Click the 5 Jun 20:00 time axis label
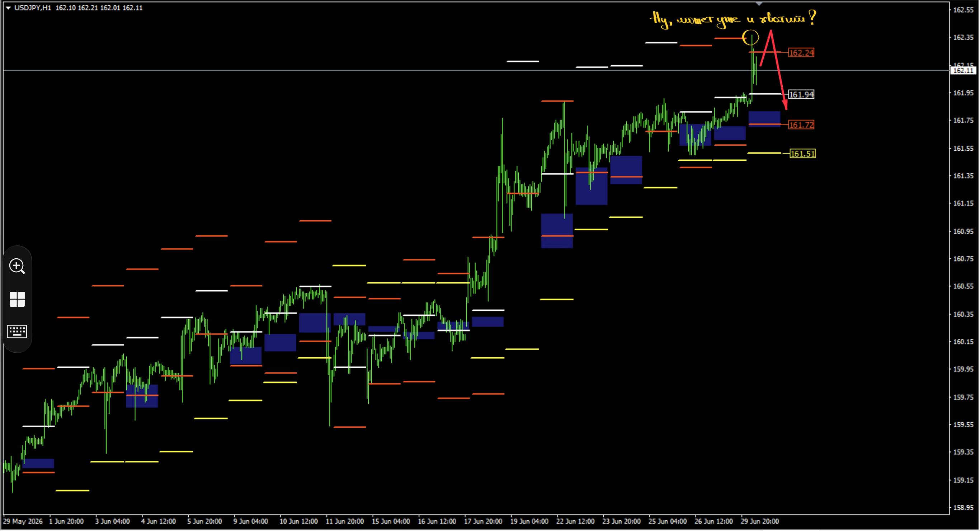980x531 pixels. click(x=205, y=521)
